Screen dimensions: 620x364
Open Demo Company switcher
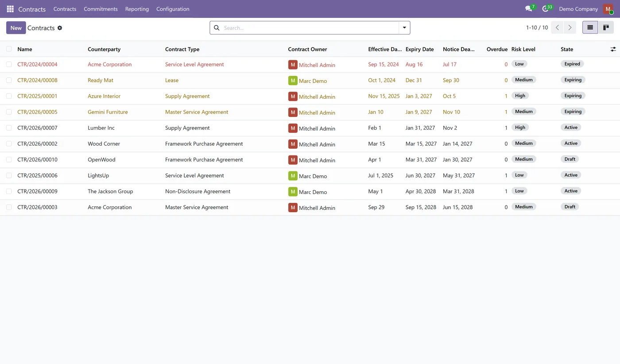click(x=578, y=9)
